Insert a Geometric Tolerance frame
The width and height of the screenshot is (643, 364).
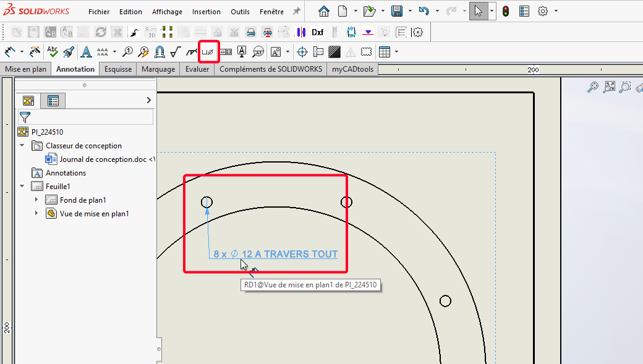pyautogui.click(x=226, y=52)
